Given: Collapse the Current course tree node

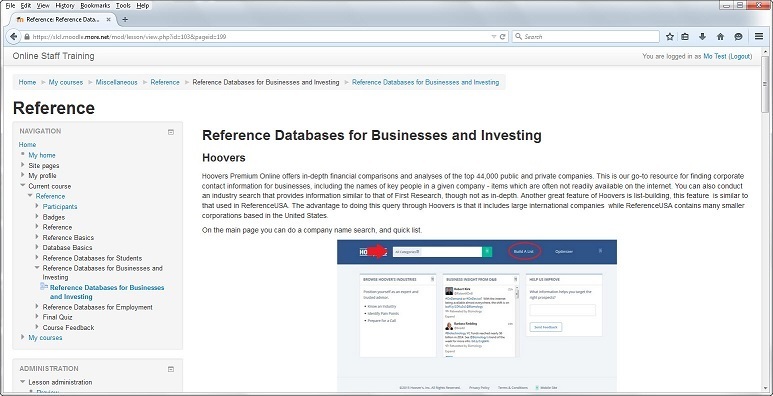Looking at the screenshot, I should (x=23, y=185).
